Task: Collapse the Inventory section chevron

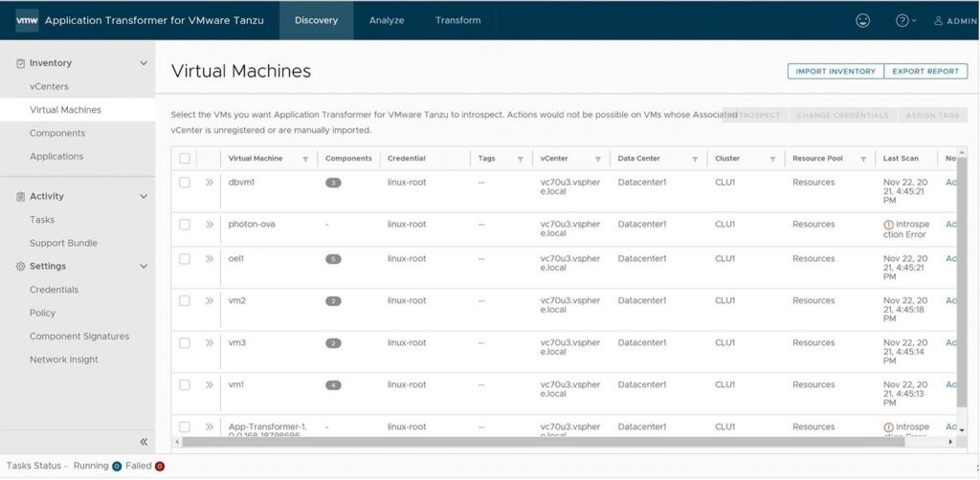Action: (x=144, y=63)
